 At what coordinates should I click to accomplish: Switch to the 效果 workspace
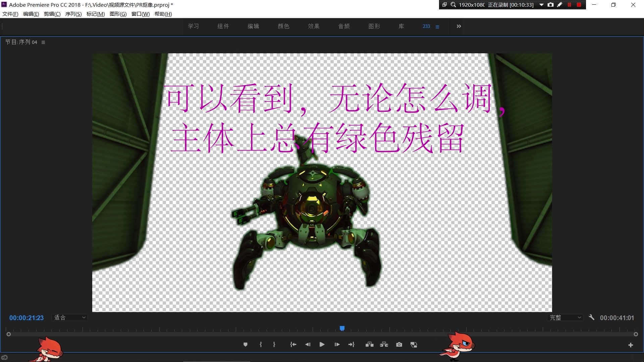(314, 26)
